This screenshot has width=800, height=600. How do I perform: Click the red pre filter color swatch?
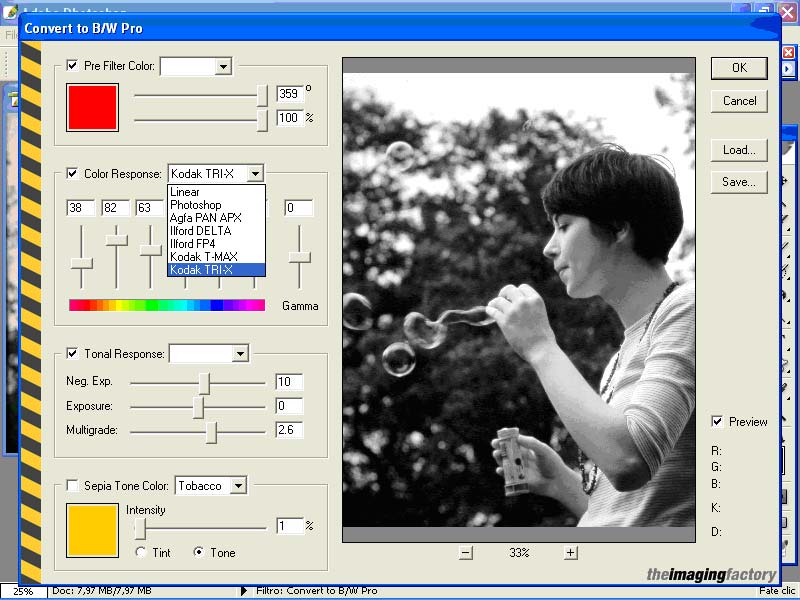click(92, 108)
